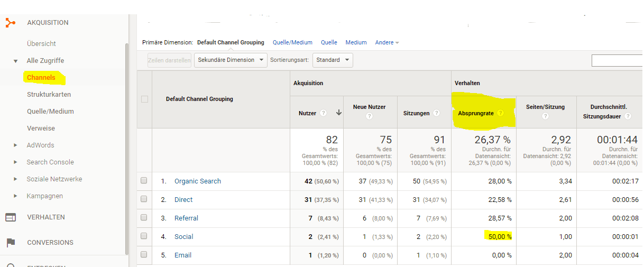Image resolution: width=644 pixels, height=267 pixels.
Task: Show help for Nutzer column
Action: 324,113
